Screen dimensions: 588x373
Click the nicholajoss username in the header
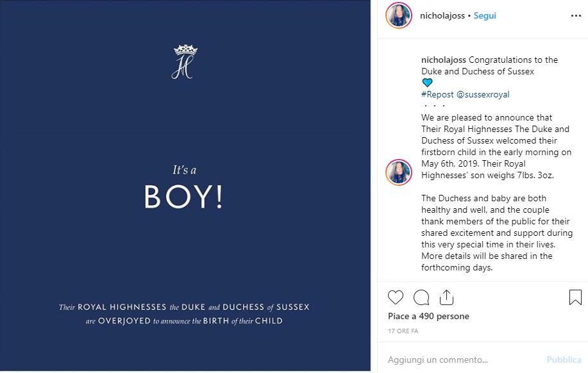click(442, 15)
